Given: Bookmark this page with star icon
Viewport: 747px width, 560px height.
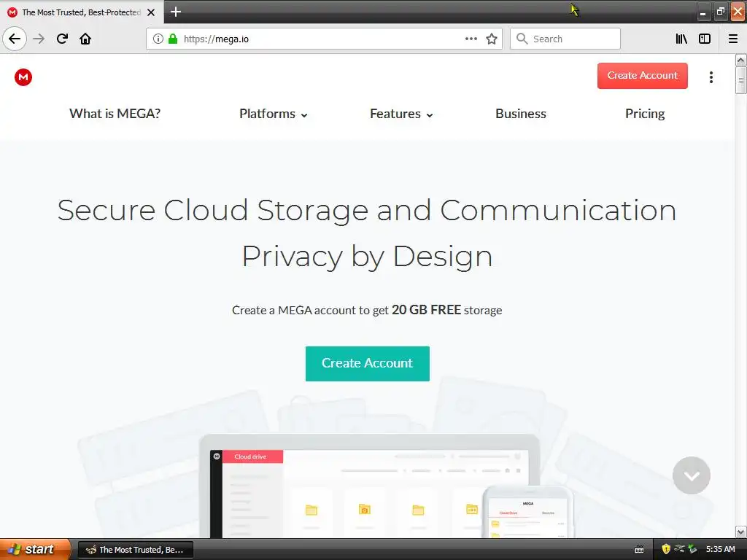Looking at the screenshot, I should tap(492, 39).
